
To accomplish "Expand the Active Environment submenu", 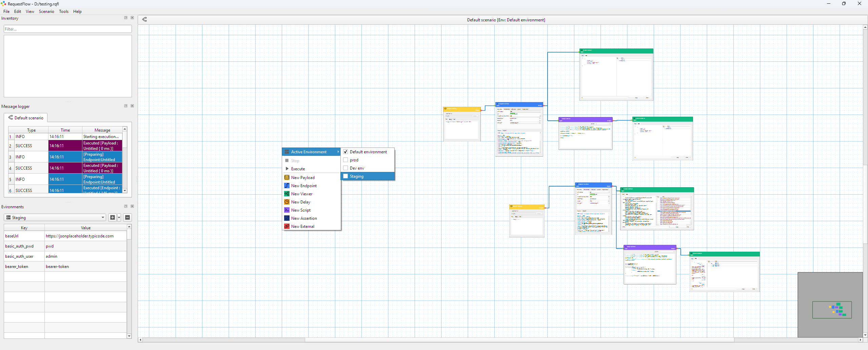I will pos(311,152).
